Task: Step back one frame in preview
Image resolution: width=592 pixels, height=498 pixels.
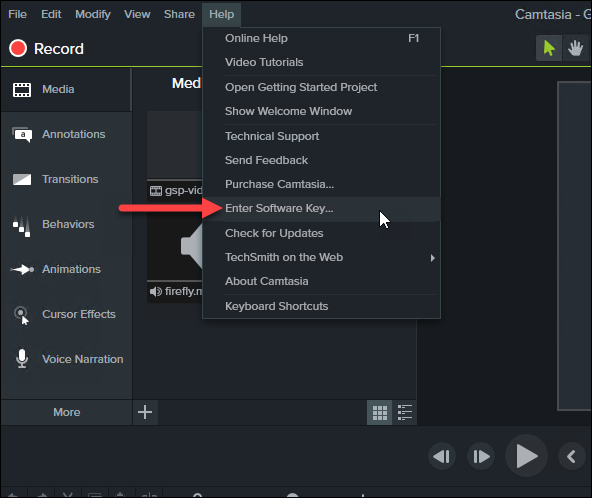Action: point(442,456)
